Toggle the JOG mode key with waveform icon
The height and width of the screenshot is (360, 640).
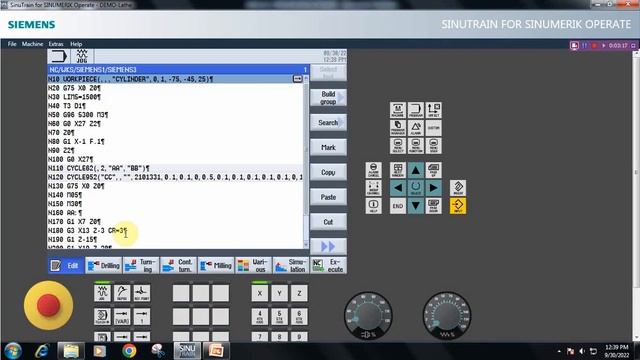102,293
